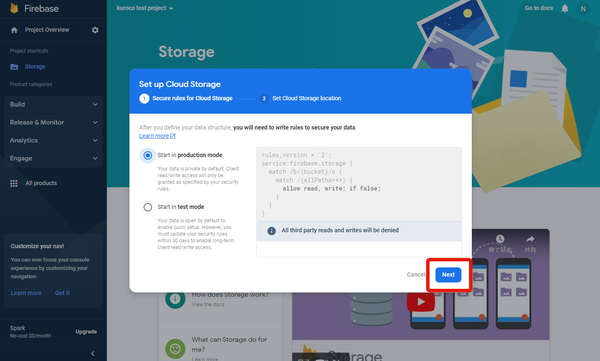Click the Firebase title text

(x=41, y=8)
